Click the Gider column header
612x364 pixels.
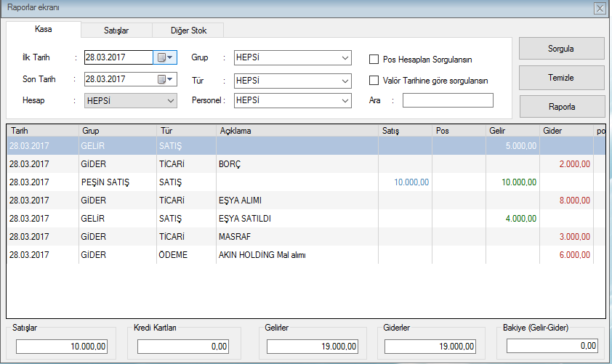point(566,130)
